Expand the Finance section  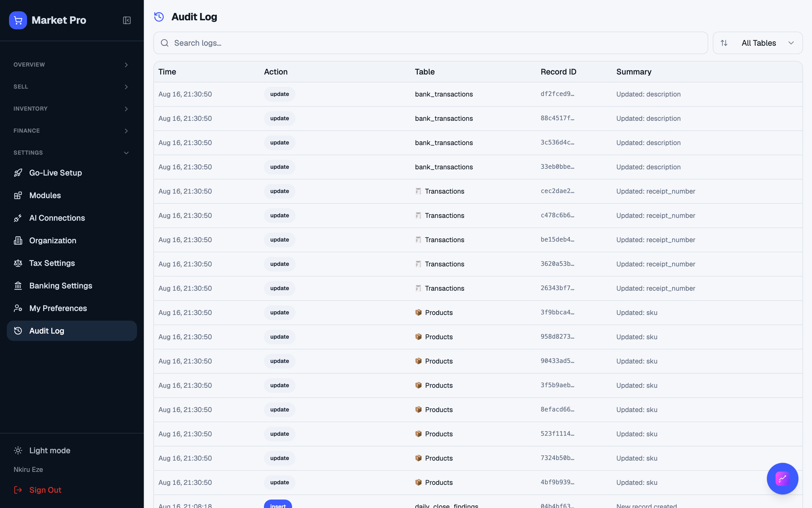coord(71,131)
